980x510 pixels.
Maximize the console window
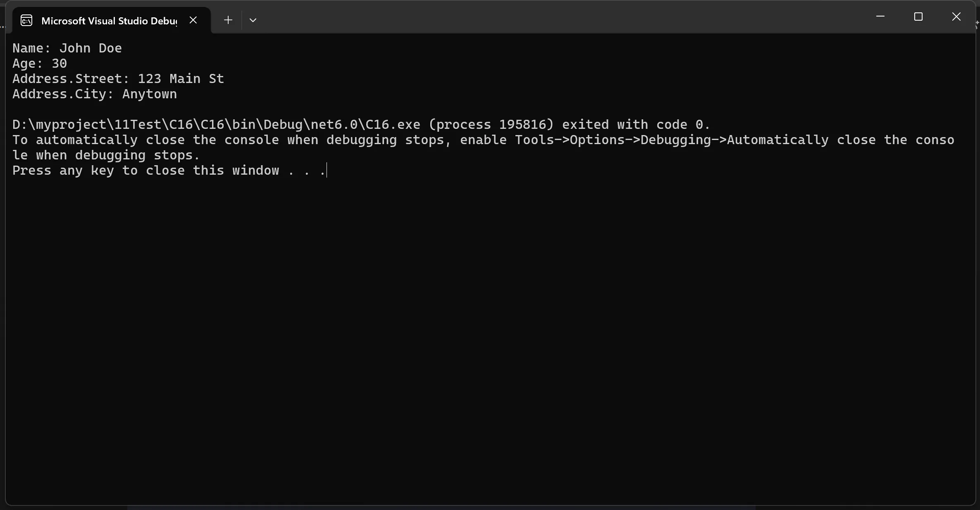click(x=918, y=17)
